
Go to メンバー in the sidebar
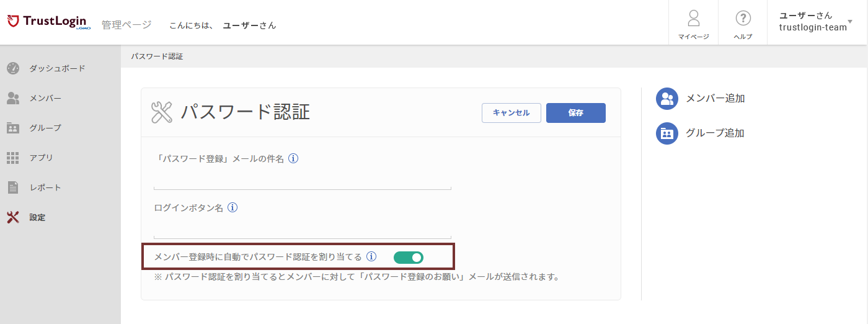[x=45, y=98]
